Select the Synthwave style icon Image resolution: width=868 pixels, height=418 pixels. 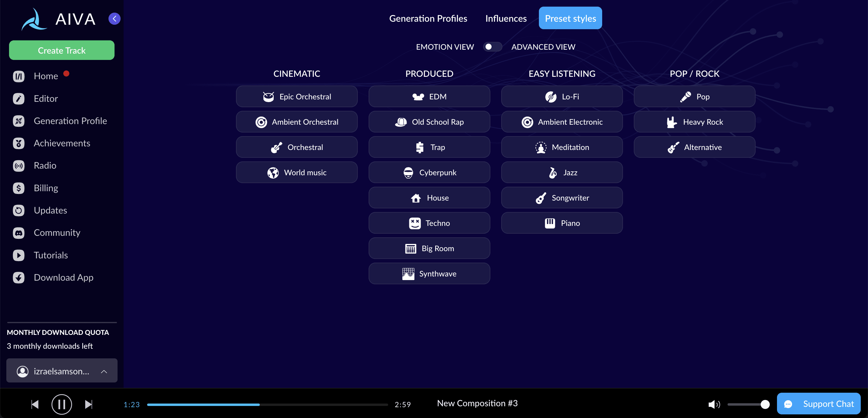point(407,273)
